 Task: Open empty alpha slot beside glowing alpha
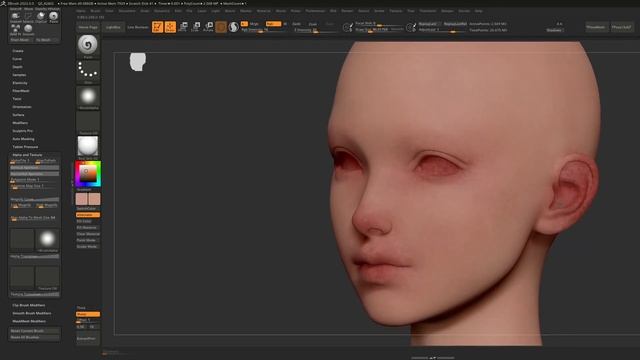(x=22, y=239)
